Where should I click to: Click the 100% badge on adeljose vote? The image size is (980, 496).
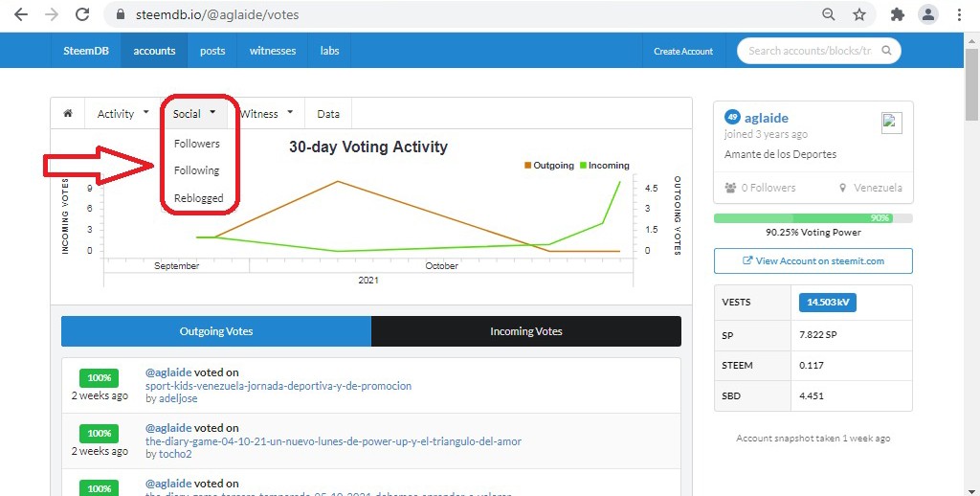click(100, 378)
